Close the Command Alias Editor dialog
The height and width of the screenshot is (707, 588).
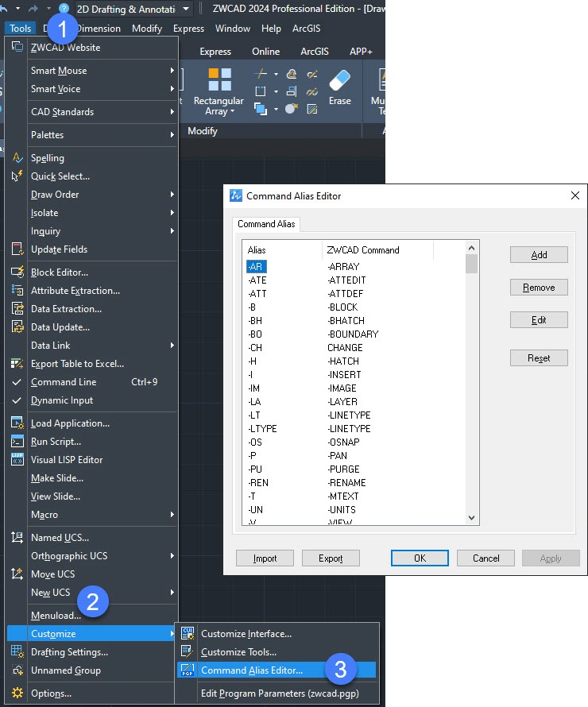(x=575, y=195)
